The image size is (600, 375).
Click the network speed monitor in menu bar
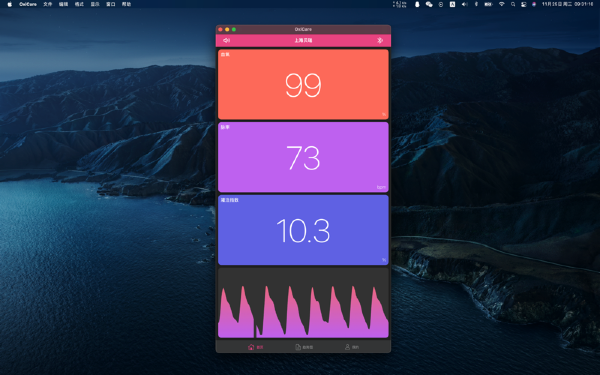pos(399,4)
